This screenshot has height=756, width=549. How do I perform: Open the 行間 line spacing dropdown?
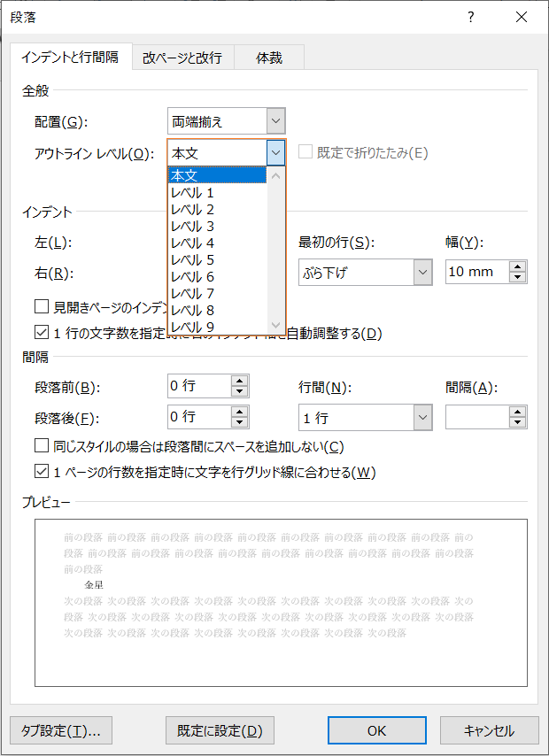422,417
